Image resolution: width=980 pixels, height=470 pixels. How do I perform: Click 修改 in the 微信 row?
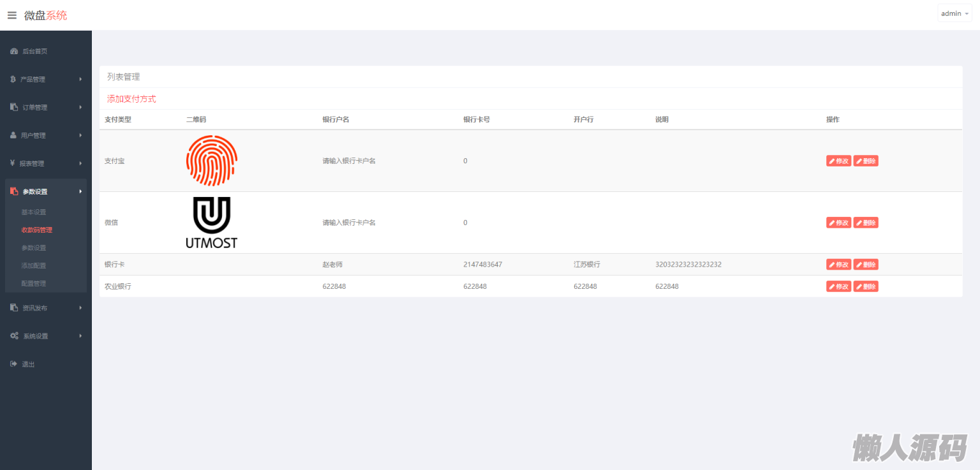838,223
